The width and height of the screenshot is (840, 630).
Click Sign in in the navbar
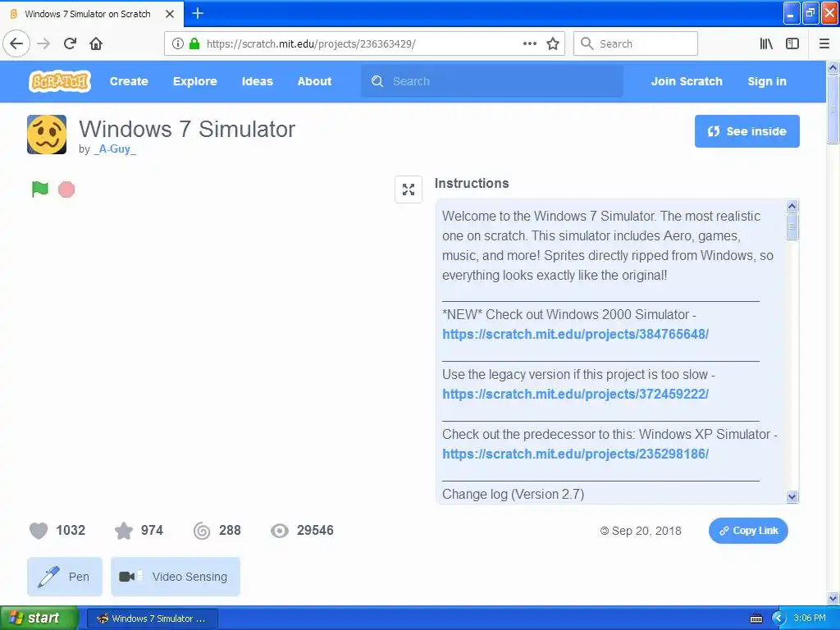(x=767, y=81)
